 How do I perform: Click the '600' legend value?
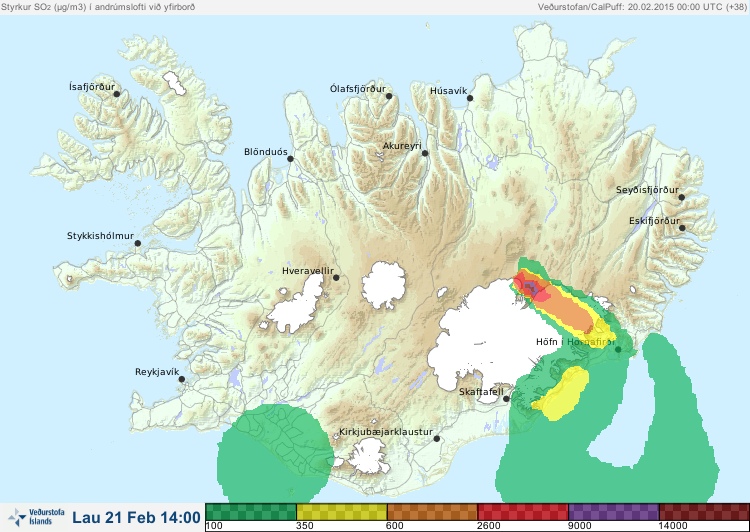(x=395, y=526)
